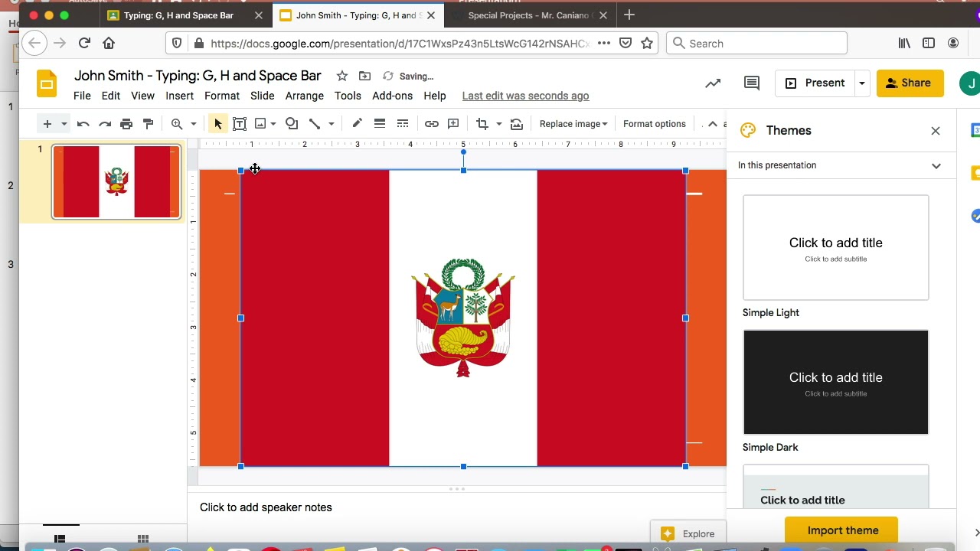Open Replace image dropdown
The height and width of the screenshot is (551, 980).
tap(573, 124)
